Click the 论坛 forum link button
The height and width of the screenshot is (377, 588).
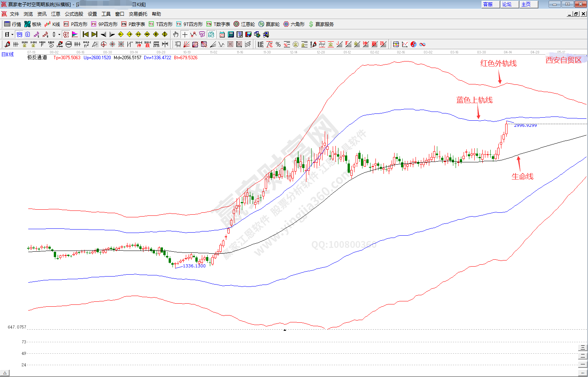coord(509,4)
